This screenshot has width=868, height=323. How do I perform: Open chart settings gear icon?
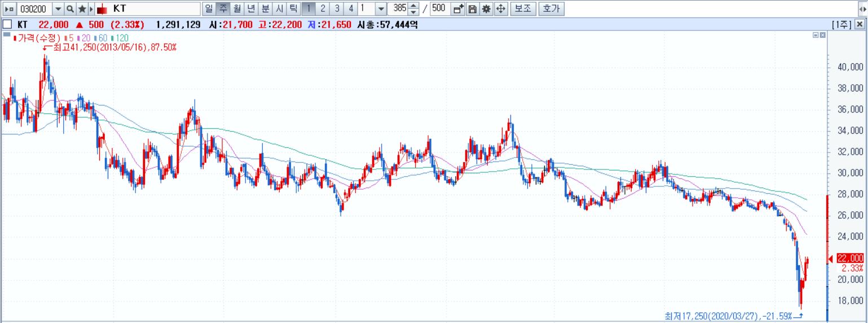click(x=486, y=8)
